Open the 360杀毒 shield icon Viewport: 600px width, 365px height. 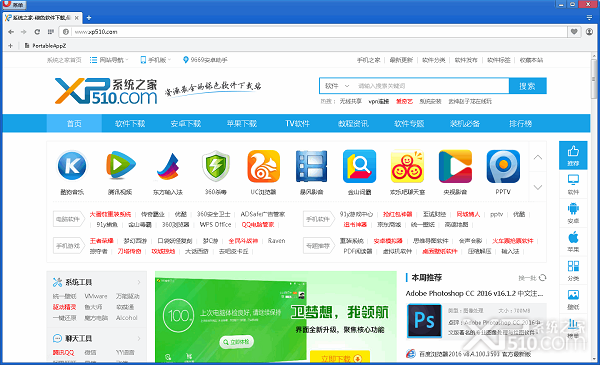(216, 166)
